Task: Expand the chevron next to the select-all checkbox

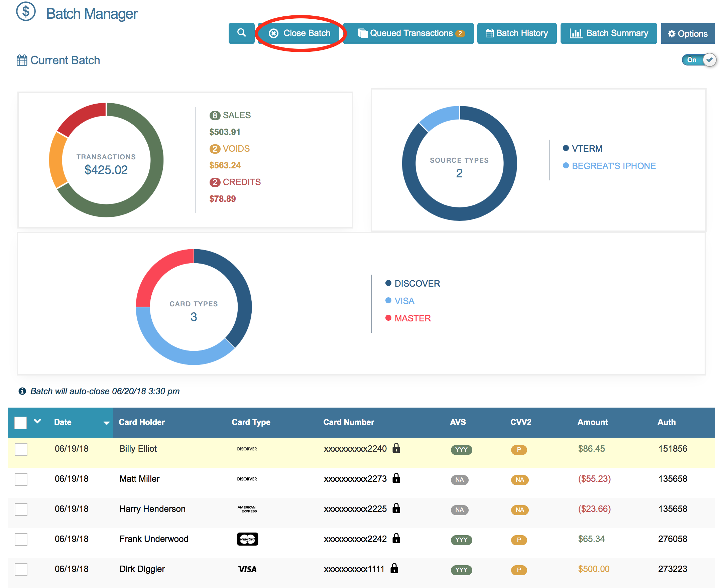Action: tap(37, 421)
